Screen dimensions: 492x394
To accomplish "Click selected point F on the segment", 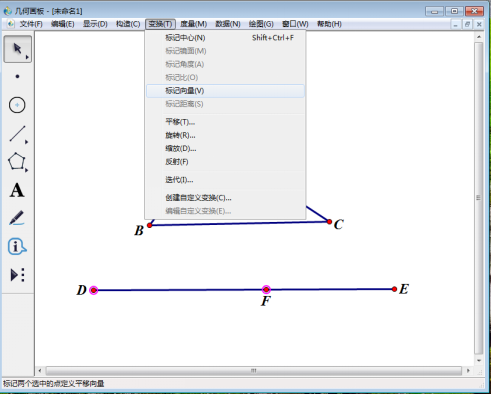I will tap(266, 289).
